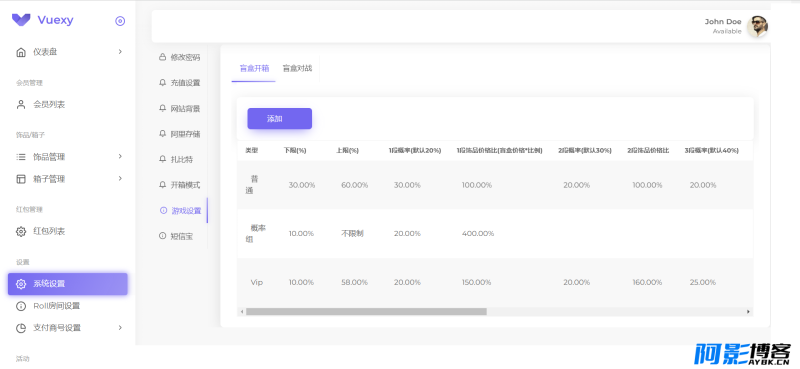Switch to the 盲盒对战 tab
This screenshot has width=800, height=369.
[x=297, y=68]
